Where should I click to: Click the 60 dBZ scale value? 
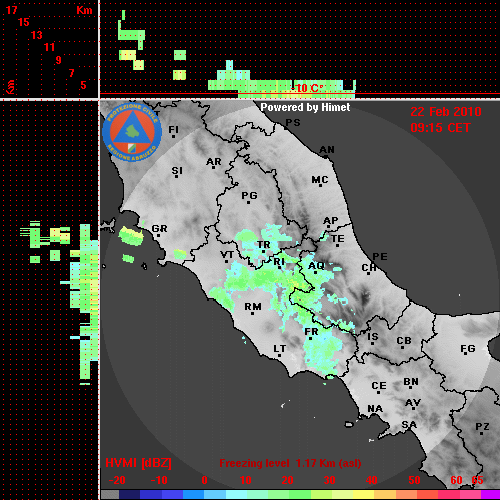pos(456,480)
